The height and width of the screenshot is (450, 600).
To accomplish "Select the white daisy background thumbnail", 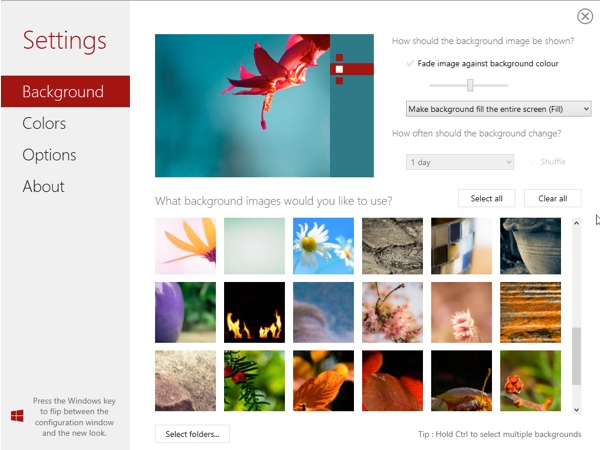I will point(323,246).
